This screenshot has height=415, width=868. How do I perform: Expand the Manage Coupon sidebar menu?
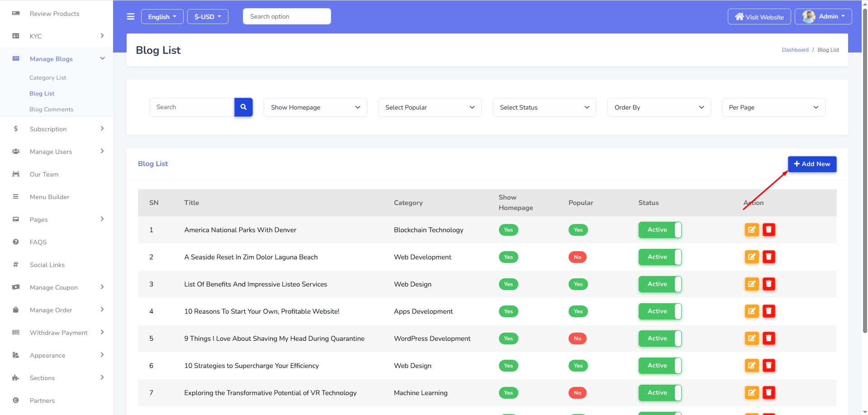point(57,287)
